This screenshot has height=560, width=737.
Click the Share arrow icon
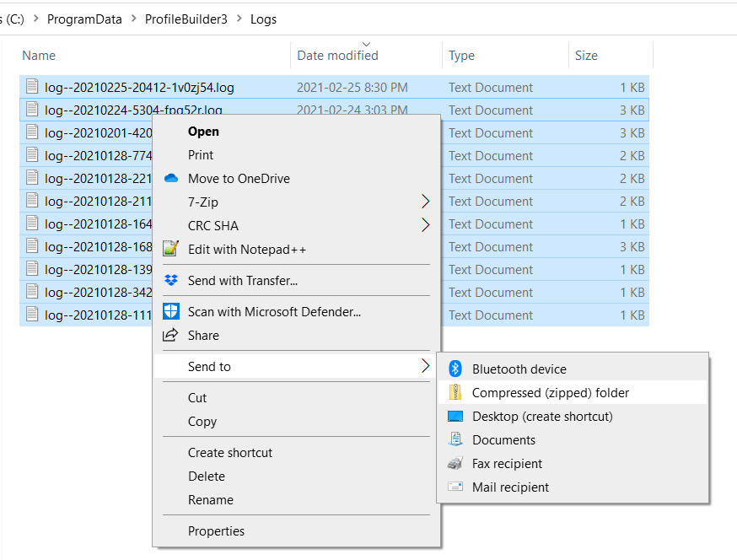point(170,335)
